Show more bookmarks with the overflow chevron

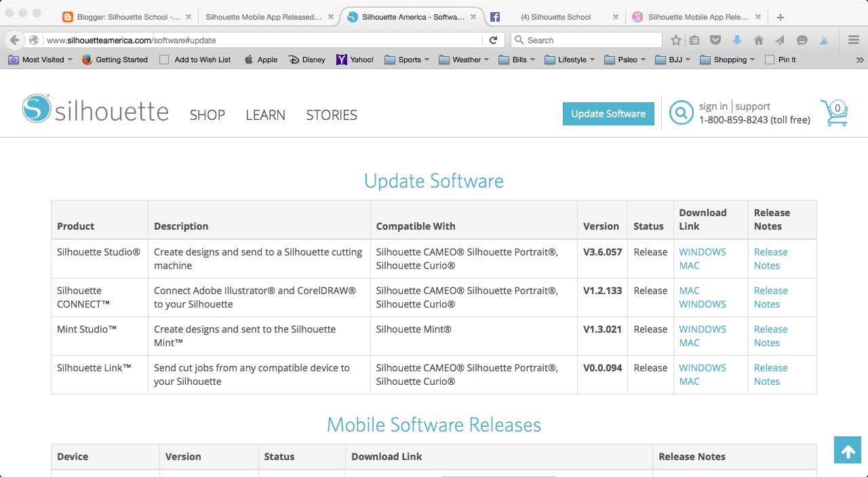860,60
